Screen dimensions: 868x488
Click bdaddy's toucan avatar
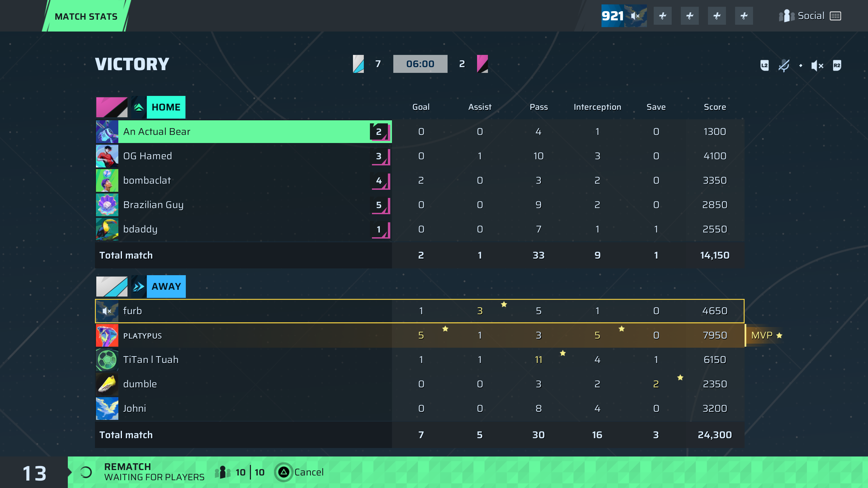click(x=107, y=229)
